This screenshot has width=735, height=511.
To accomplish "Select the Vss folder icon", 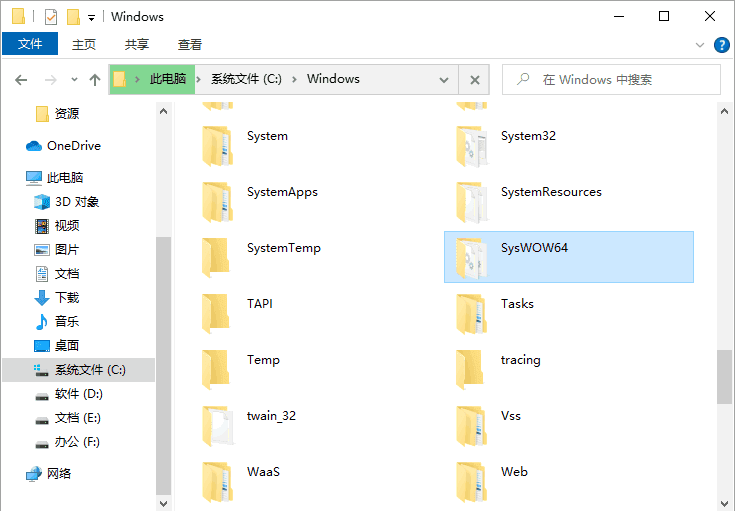I will click(472, 426).
